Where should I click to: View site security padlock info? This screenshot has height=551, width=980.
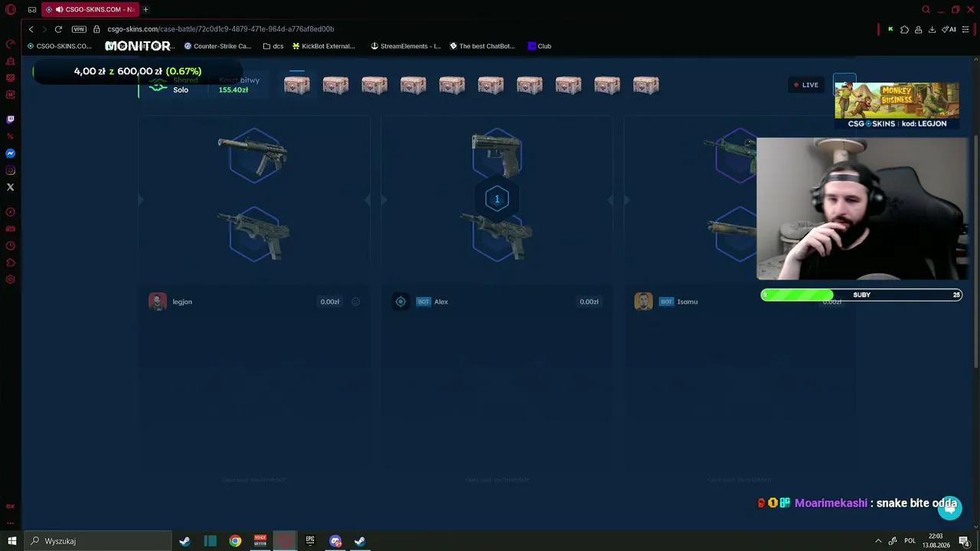pyautogui.click(x=97, y=29)
